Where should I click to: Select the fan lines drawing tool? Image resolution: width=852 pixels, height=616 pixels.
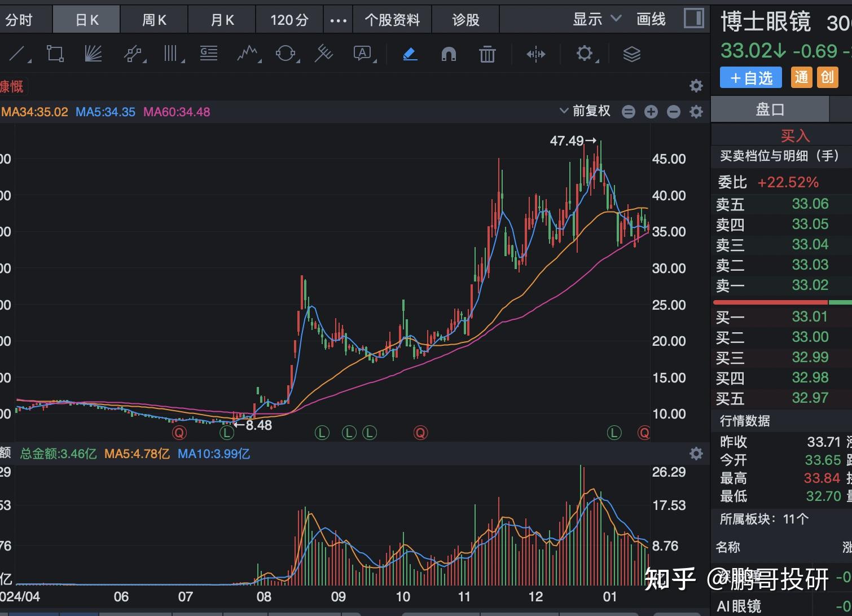coord(93,54)
